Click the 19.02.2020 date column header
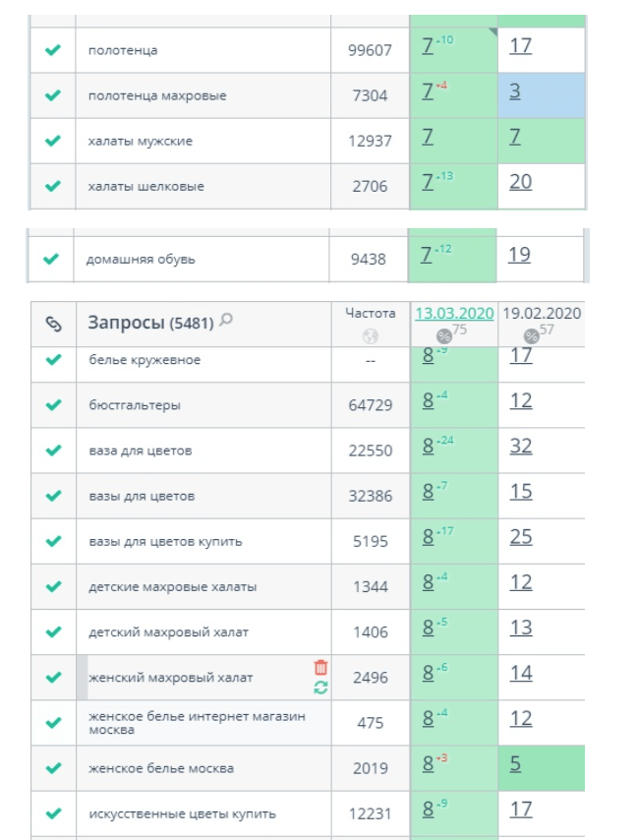Screen dimensions: 636x840 (542, 313)
